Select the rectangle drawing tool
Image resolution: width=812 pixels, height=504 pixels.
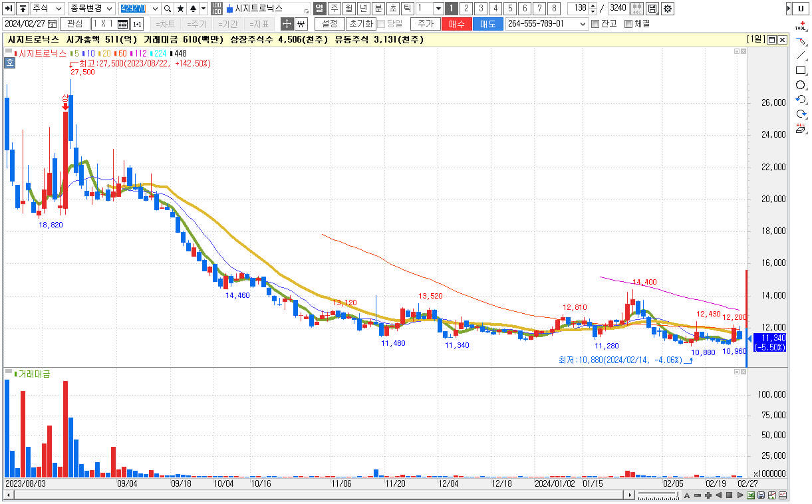pyautogui.click(x=801, y=70)
